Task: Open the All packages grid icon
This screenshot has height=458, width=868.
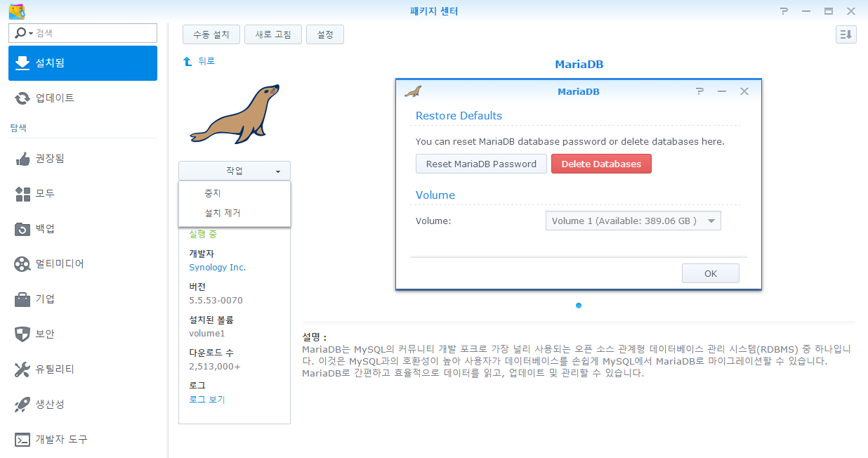Action: pos(22,194)
